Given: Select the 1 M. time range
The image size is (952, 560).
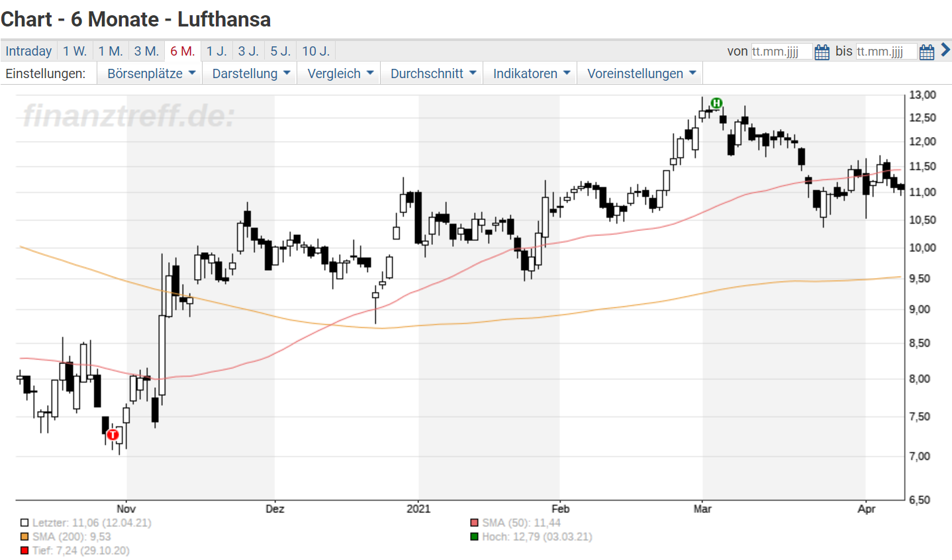Looking at the screenshot, I should pyautogui.click(x=111, y=51).
